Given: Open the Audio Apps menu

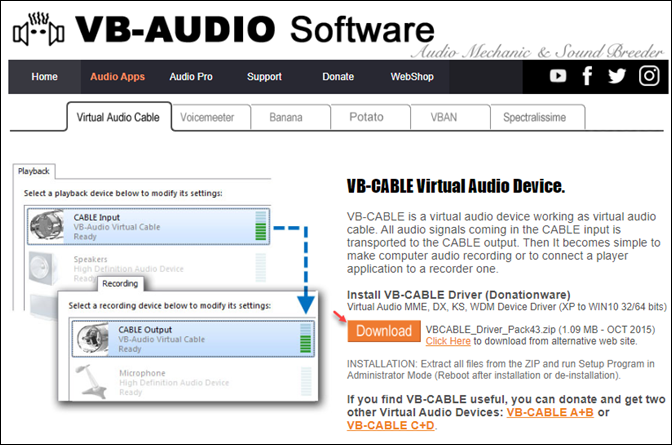Looking at the screenshot, I should click(x=117, y=77).
